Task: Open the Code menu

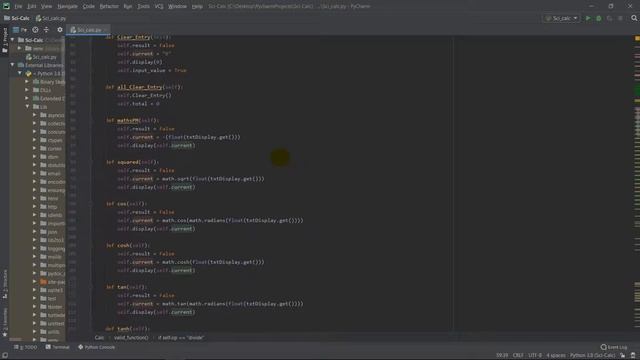Action: tap(89, 7)
